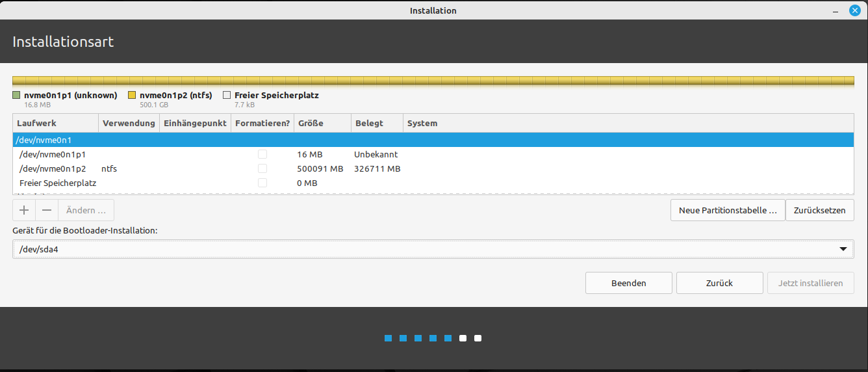The width and height of the screenshot is (868, 372).
Task: Click the plus icon to add partition
Action: click(24, 210)
